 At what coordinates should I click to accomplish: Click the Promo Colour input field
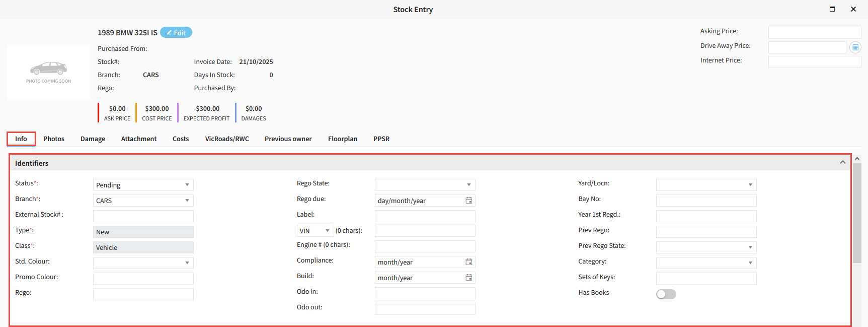pyautogui.click(x=143, y=279)
